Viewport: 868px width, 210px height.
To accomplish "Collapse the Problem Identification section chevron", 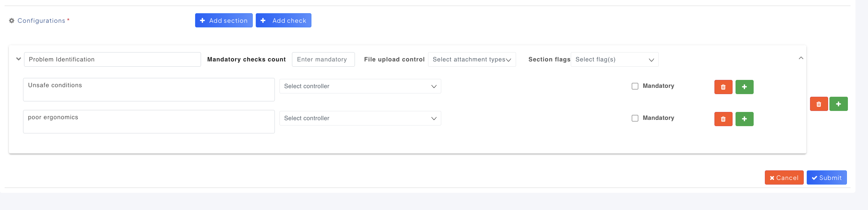I will [x=18, y=59].
